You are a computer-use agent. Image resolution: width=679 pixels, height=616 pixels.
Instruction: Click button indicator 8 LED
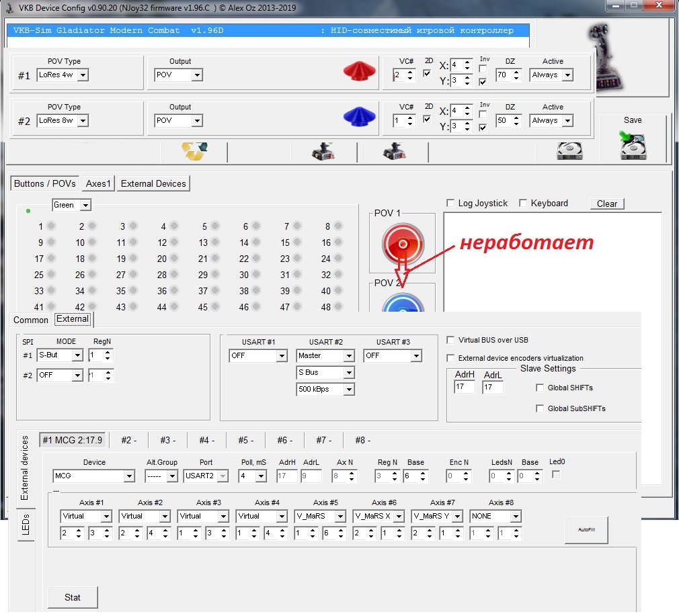click(338, 226)
